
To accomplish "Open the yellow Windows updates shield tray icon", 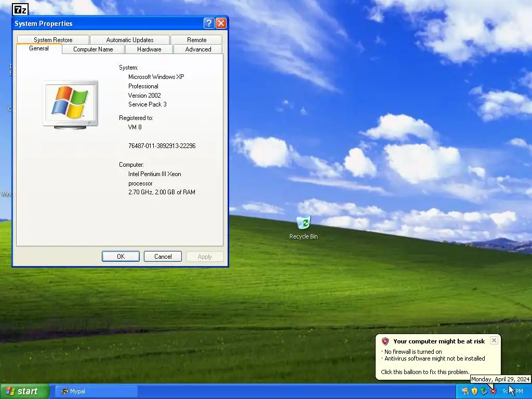I will [x=474, y=391].
